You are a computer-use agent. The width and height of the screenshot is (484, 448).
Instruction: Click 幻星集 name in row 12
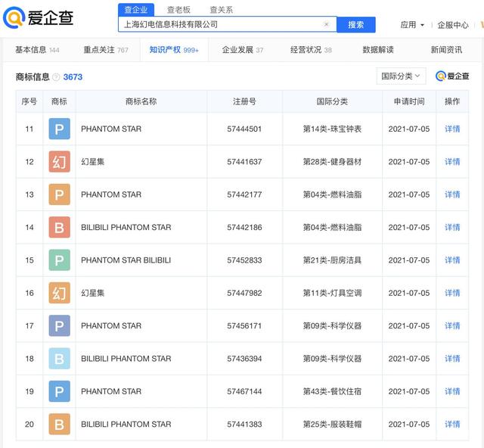coord(92,162)
